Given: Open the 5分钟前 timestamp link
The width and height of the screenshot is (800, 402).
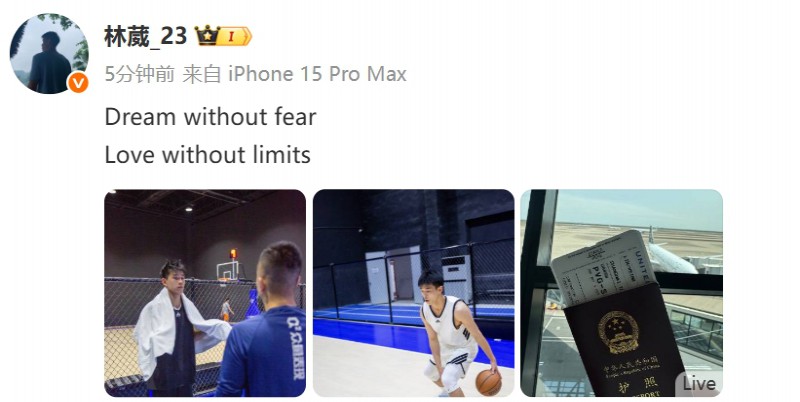Looking at the screenshot, I should [x=140, y=74].
